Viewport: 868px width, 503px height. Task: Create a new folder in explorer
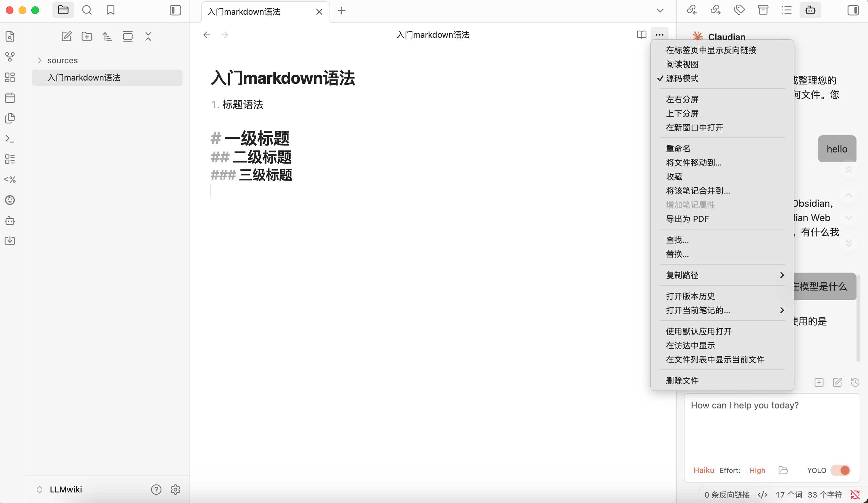87,36
